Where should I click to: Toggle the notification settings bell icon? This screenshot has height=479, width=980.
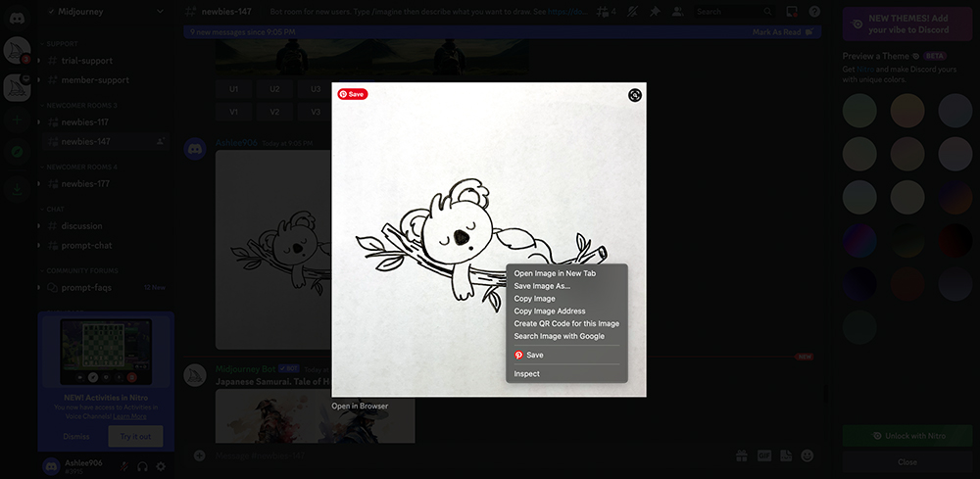(x=632, y=12)
